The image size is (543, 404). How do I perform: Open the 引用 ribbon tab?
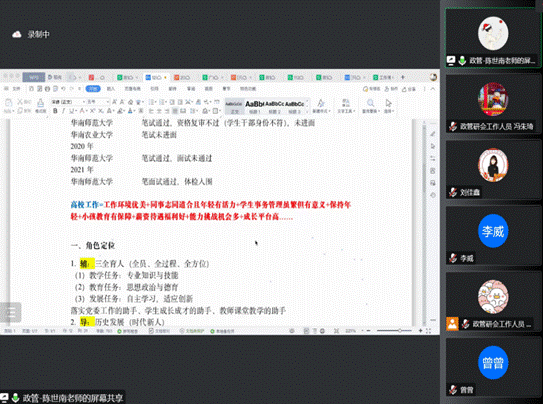(154, 89)
